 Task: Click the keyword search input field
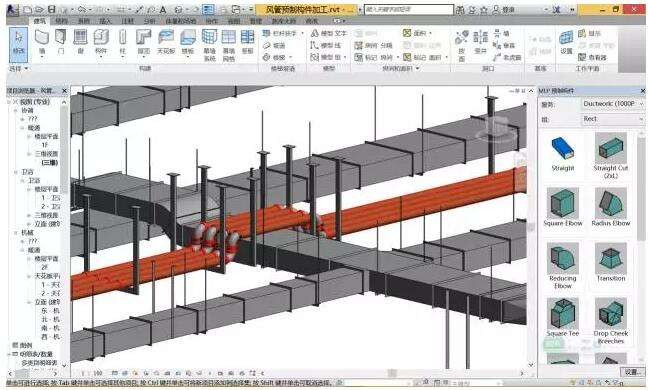coord(408,9)
